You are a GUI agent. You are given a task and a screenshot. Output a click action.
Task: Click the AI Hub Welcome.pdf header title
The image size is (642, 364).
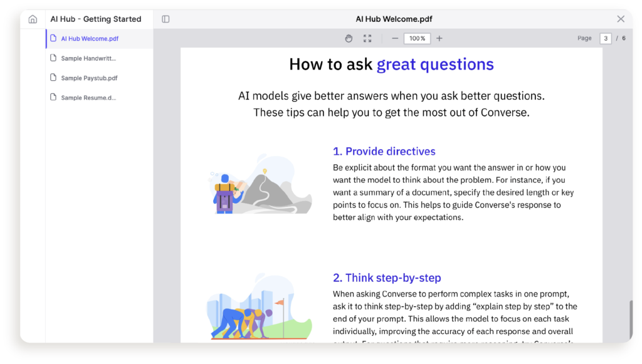394,19
